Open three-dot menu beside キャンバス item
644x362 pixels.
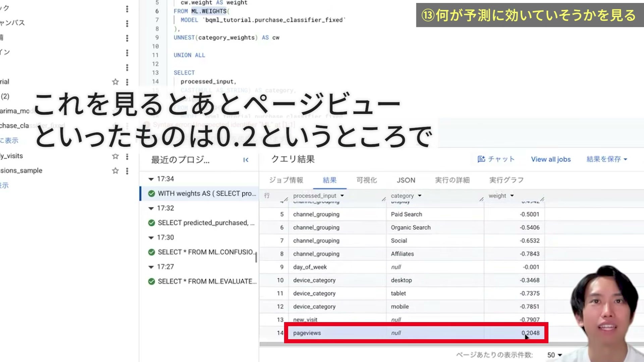pyautogui.click(x=127, y=23)
